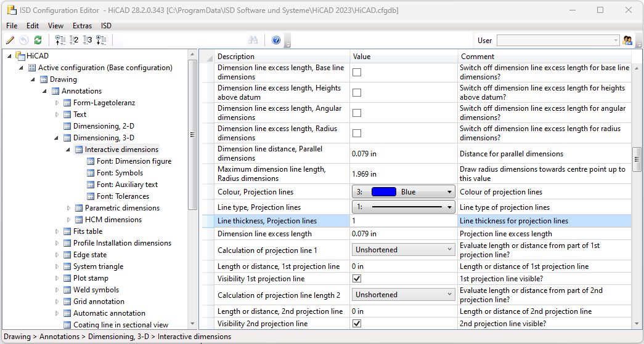Screen dimensions: 644x344
Task: Open the Extras menu
Action: pos(82,26)
